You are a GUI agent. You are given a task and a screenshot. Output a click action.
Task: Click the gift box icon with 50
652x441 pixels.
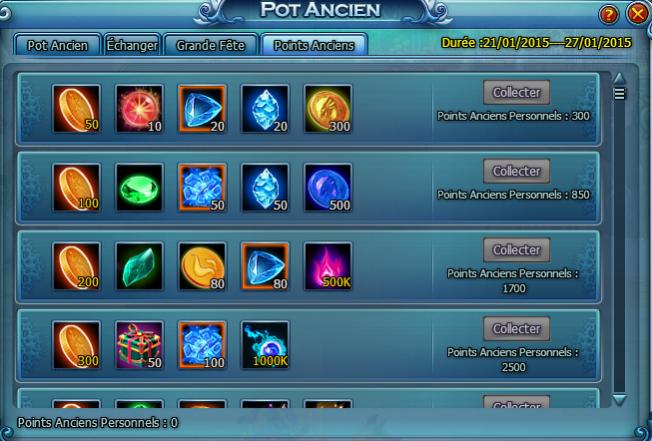(x=139, y=345)
